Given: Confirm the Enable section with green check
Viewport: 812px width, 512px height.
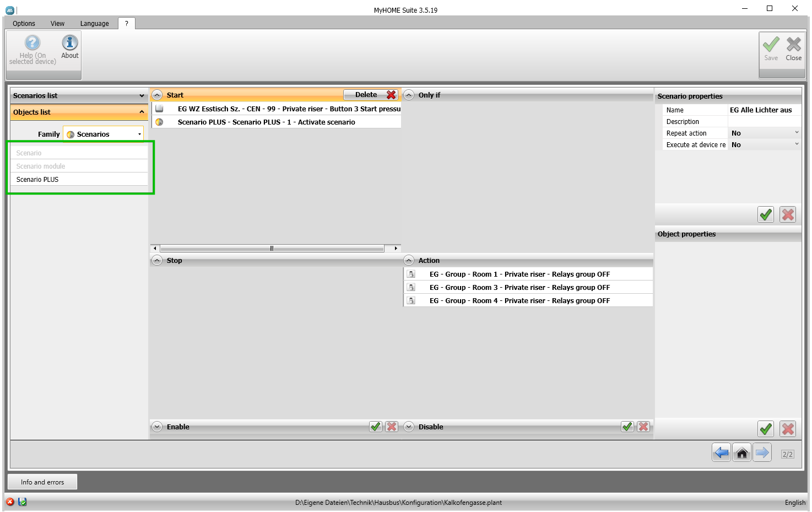Looking at the screenshot, I should pyautogui.click(x=376, y=427).
